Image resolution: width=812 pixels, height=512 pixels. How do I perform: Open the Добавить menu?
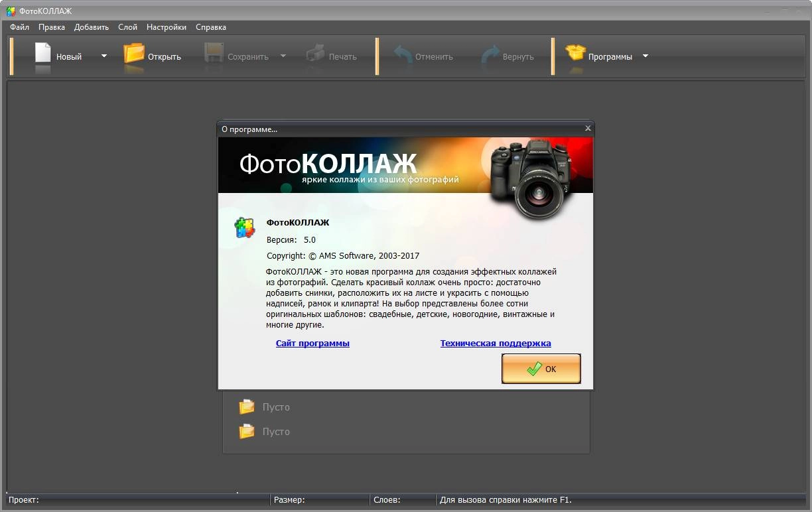coord(92,27)
